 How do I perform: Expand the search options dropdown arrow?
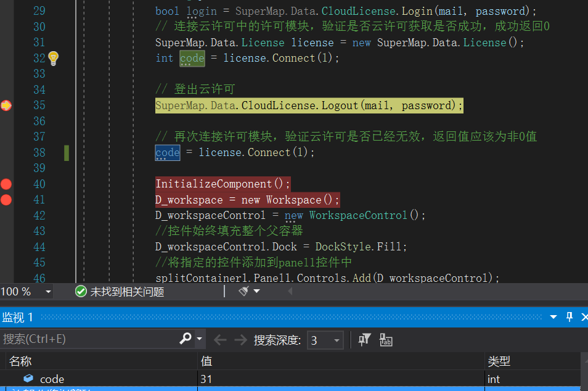200,339
